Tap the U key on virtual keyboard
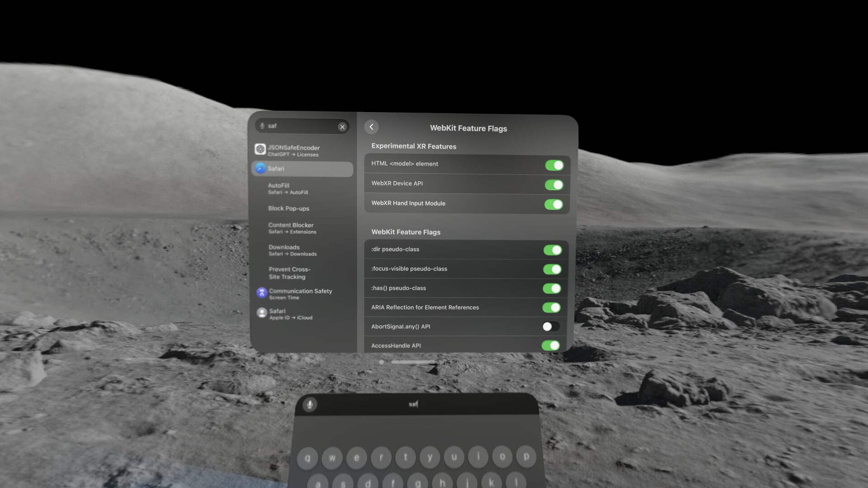 454,457
